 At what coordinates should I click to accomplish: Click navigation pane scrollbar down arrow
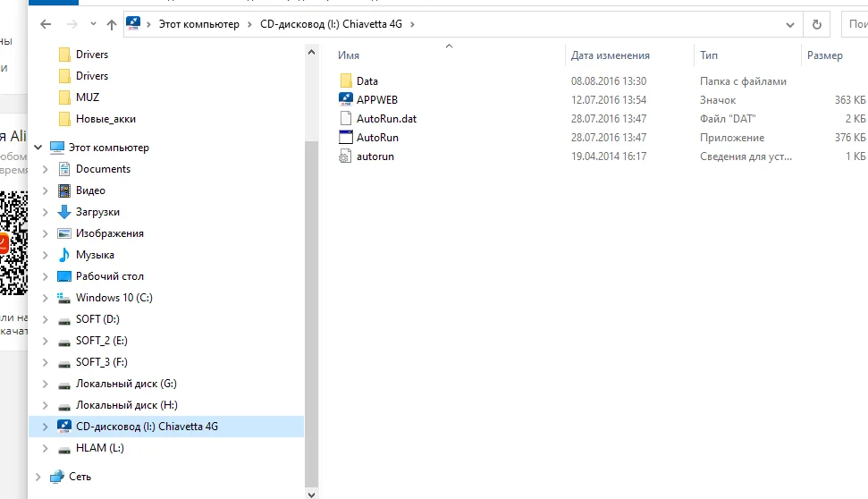pyautogui.click(x=311, y=495)
